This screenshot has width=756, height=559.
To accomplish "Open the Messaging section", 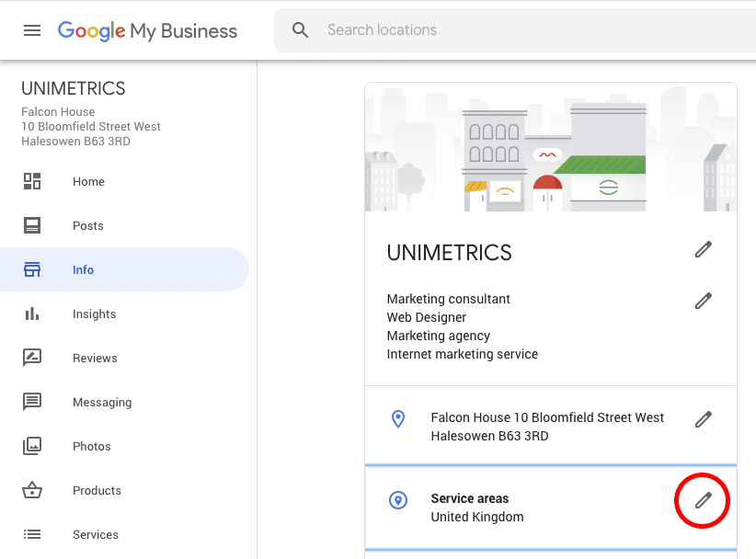I will tap(102, 403).
